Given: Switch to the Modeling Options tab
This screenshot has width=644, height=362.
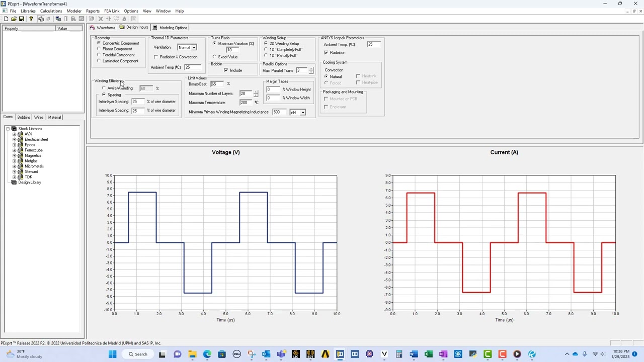Looking at the screenshot, I should (171, 28).
